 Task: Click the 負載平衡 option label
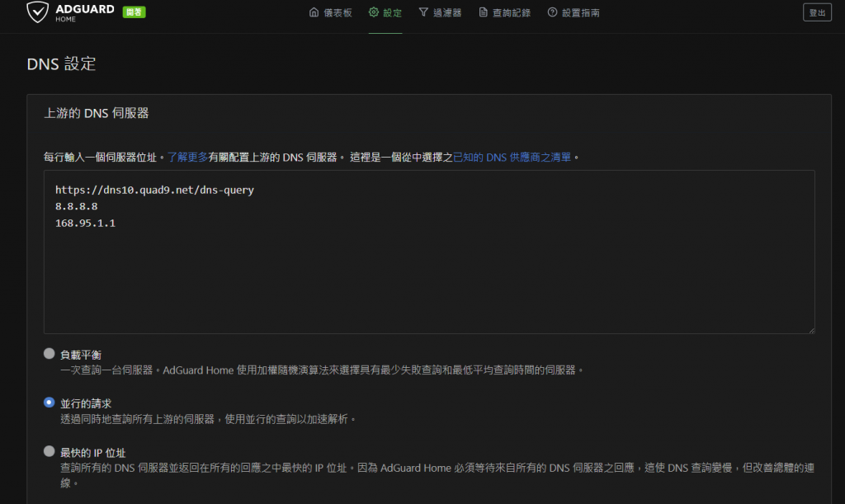(81, 355)
